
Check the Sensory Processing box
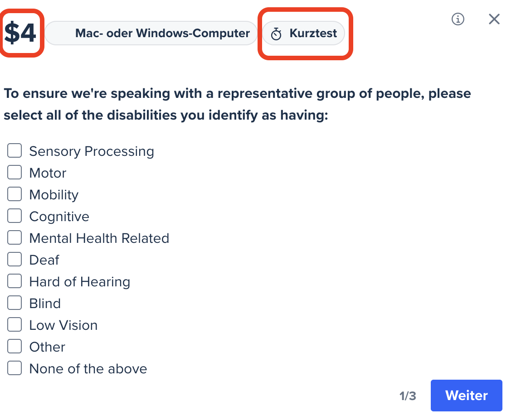point(15,150)
